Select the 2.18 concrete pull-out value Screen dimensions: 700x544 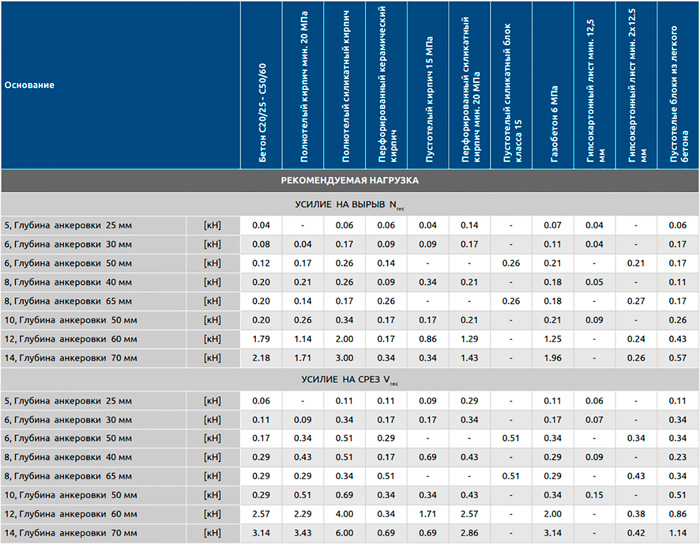tap(262, 358)
